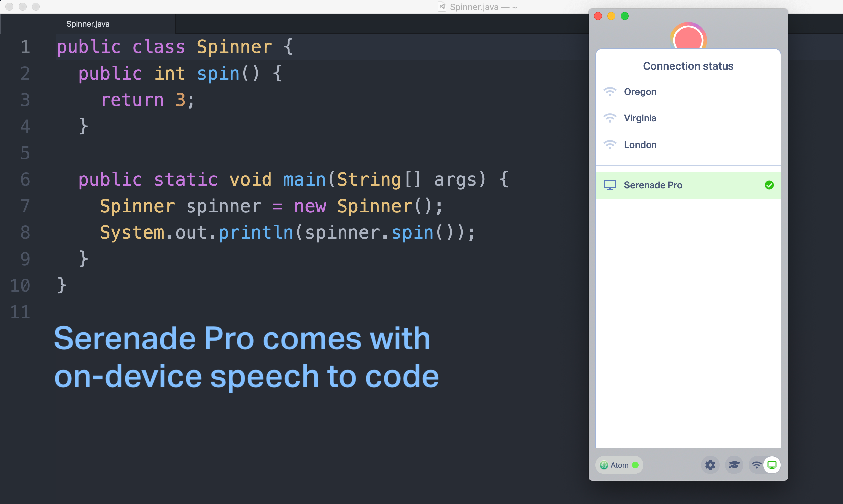Switch to the Spinner.java tab
Viewport: 843px width, 504px height.
point(88,24)
